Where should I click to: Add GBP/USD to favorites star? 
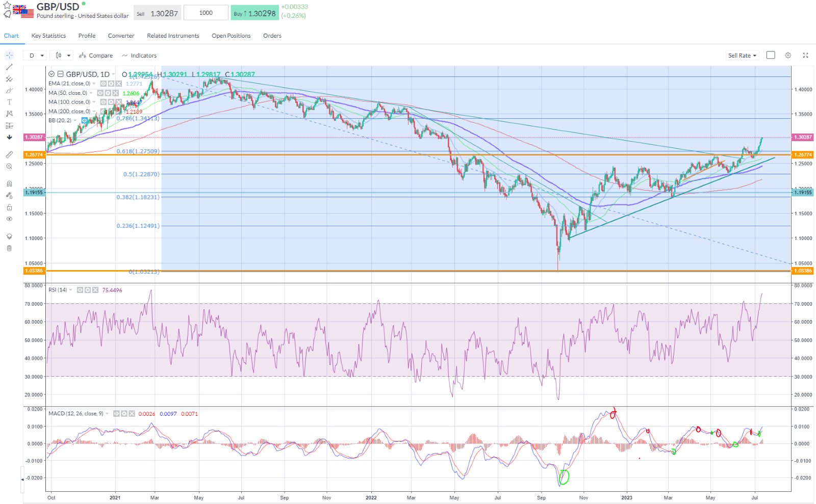[7, 5]
